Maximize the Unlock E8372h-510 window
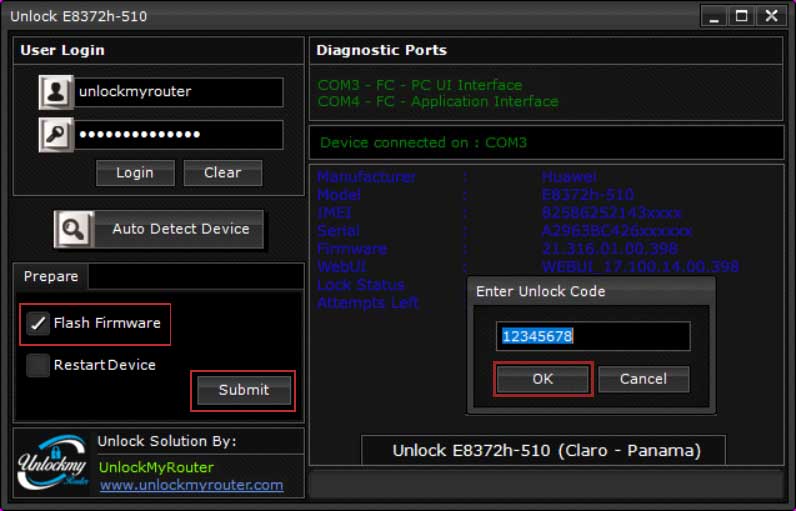 pos(742,17)
